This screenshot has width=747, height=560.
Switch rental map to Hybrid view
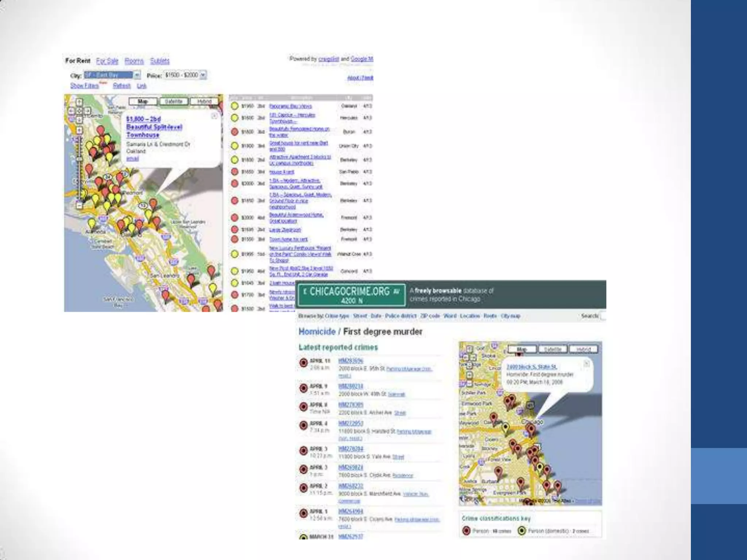pyautogui.click(x=204, y=101)
